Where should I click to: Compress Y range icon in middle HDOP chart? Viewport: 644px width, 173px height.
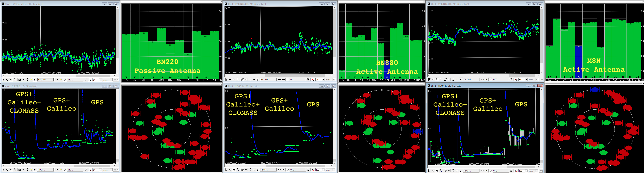[254, 170]
